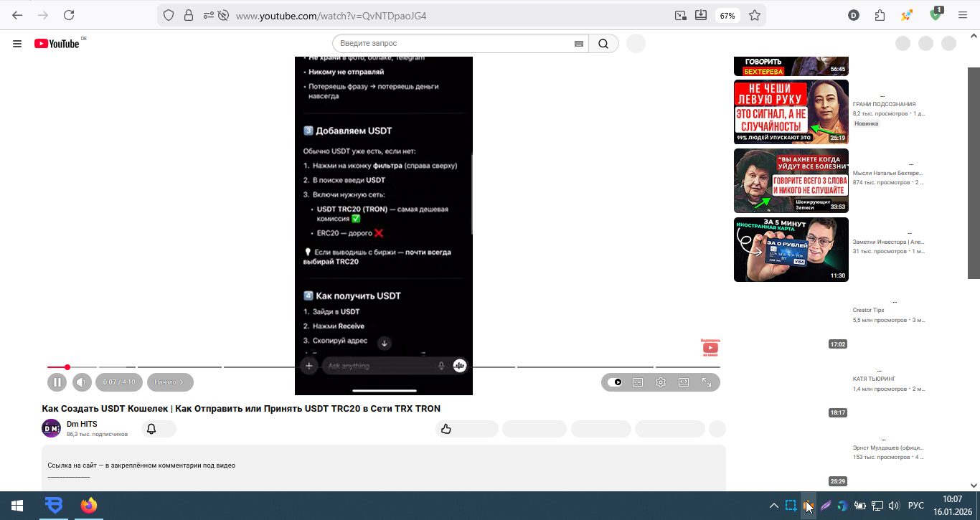Open the Мысли Натальи Бехтере... channel text
The image size is (980, 520).
point(887,174)
